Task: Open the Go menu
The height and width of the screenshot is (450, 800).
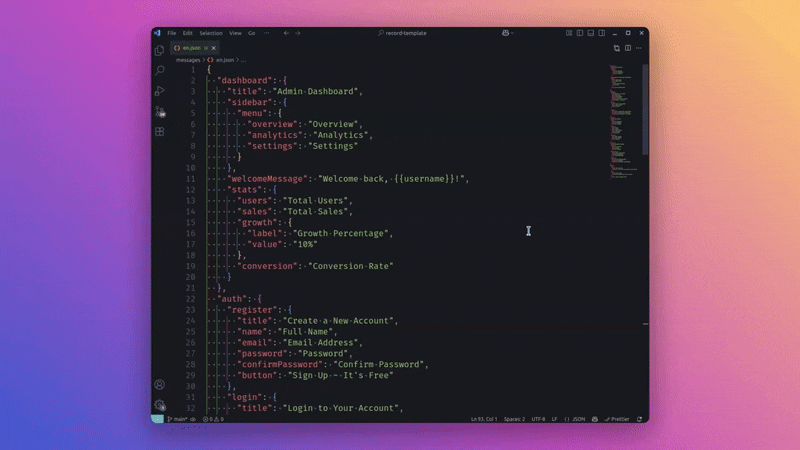Action: (x=252, y=33)
